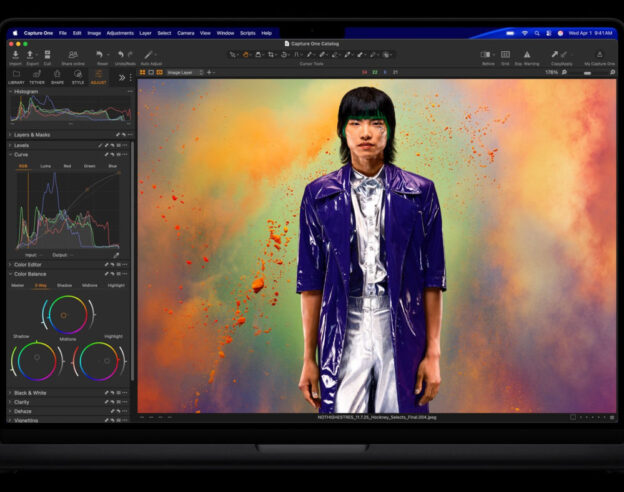
Task: Collapse the Curve panel
Action: tap(10, 154)
